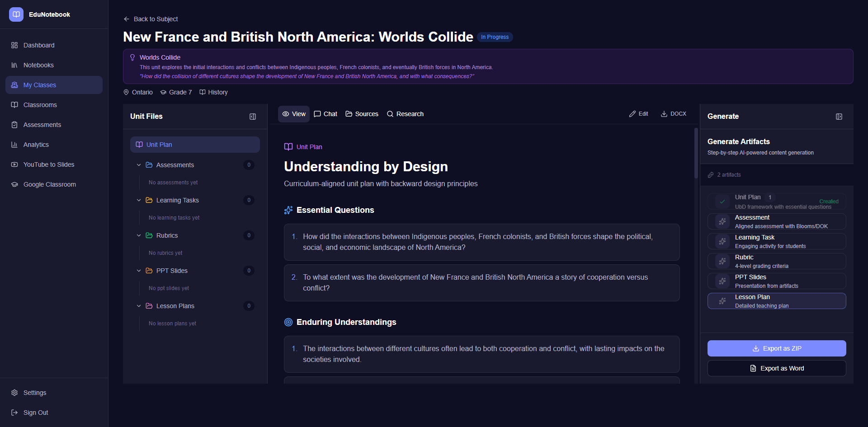This screenshot has height=427, width=868.
Task: Collapse the Unit Files panel
Action: (252, 116)
